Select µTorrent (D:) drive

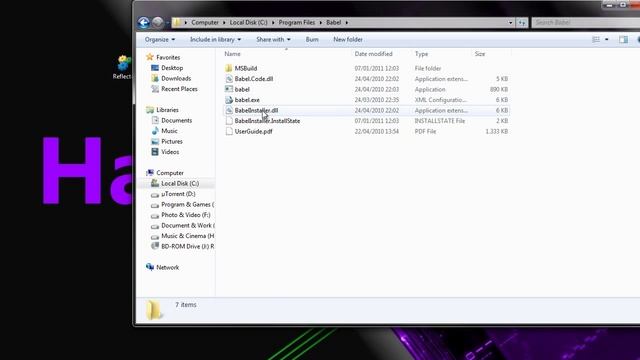(x=178, y=194)
